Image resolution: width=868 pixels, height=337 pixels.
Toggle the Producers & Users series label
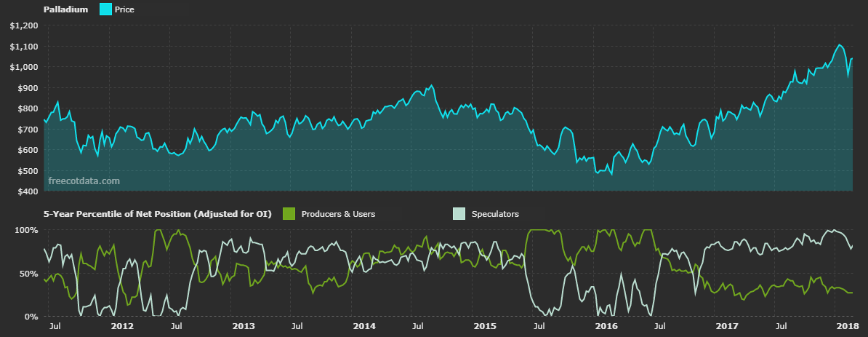click(x=338, y=214)
